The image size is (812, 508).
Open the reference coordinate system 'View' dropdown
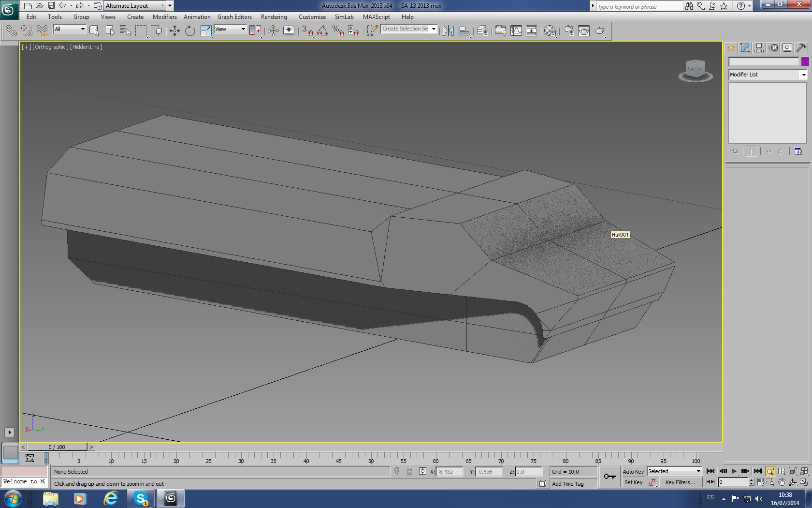(230, 29)
